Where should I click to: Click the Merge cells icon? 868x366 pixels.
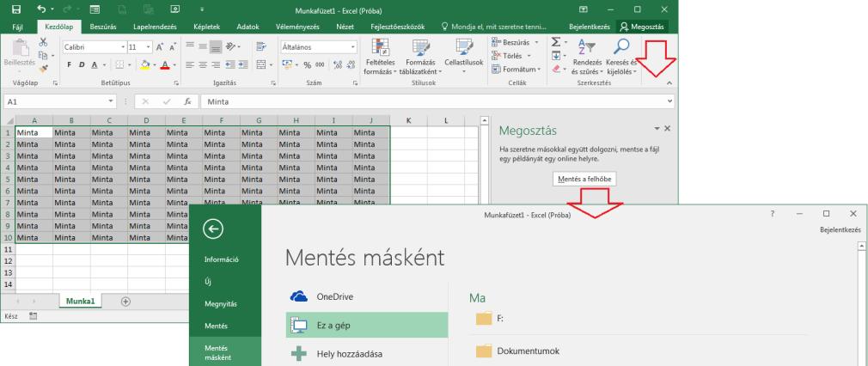click(x=261, y=64)
